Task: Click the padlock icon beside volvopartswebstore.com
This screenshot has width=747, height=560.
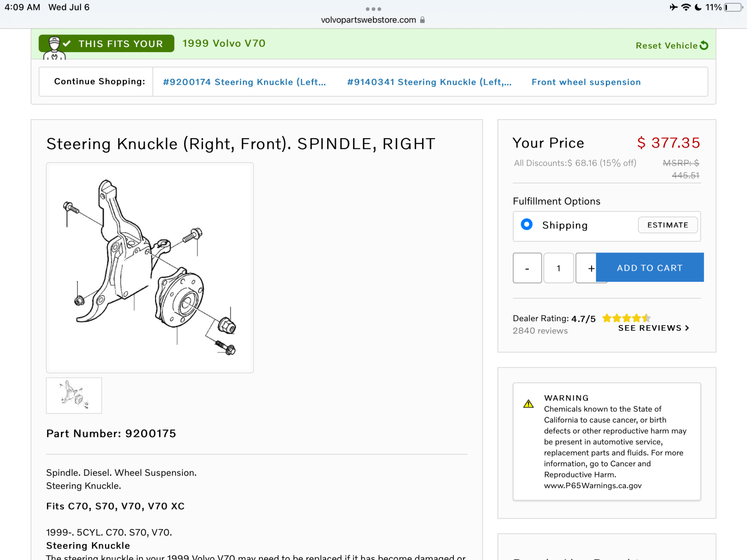Action: (422, 19)
